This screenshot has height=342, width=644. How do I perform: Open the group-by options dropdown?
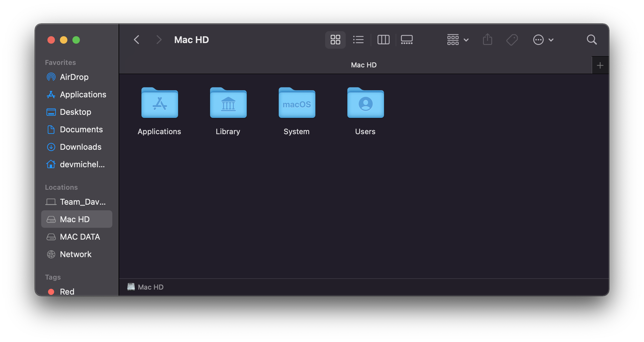click(x=457, y=40)
